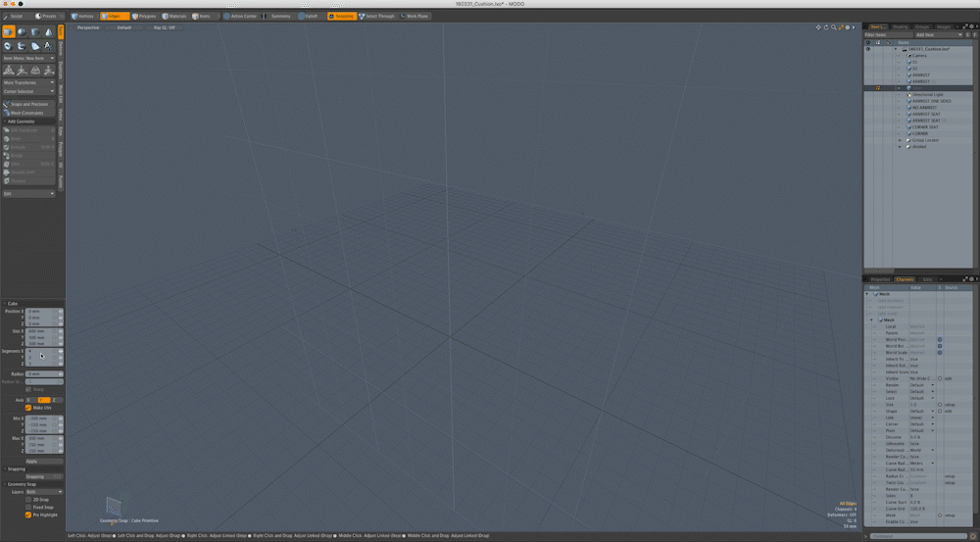Toggle the Pre Highlight checkbox
The width and height of the screenshot is (980, 542).
point(28,515)
